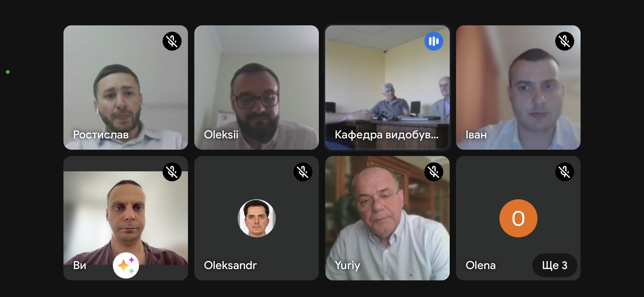The height and width of the screenshot is (297, 644).
Task: Select Oleksii's video tile
Action: [256, 87]
